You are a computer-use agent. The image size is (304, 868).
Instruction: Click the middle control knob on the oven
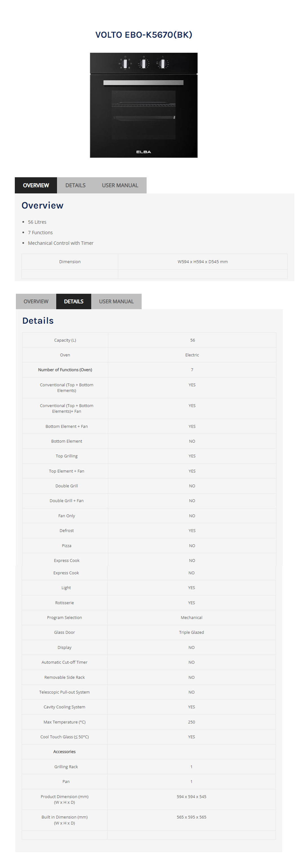143,63
